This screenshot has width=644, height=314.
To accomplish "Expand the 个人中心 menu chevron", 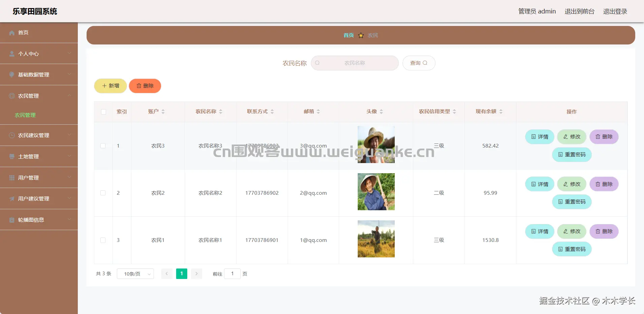I will (x=69, y=53).
